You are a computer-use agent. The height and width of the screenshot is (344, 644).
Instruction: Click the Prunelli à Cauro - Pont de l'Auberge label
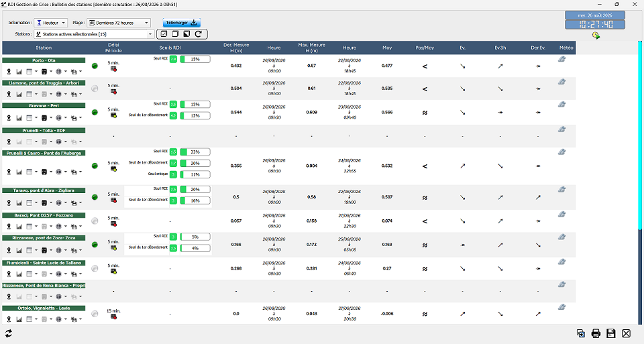(44, 153)
